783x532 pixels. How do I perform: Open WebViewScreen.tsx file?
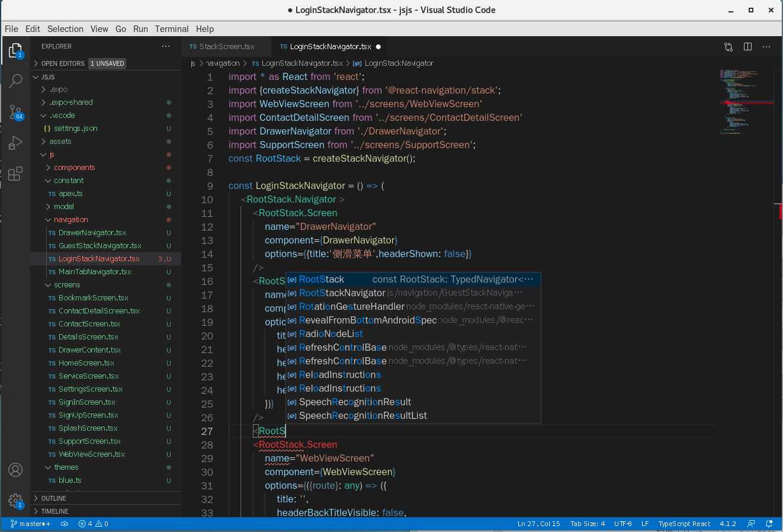(x=105, y=454)
